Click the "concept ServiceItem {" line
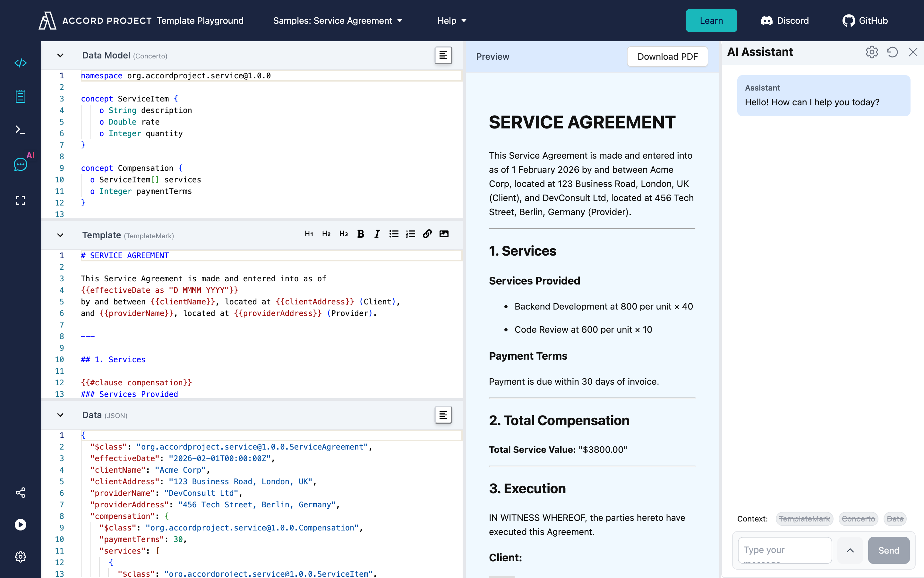Screen dimensions: 924x578 click(129, 99)
